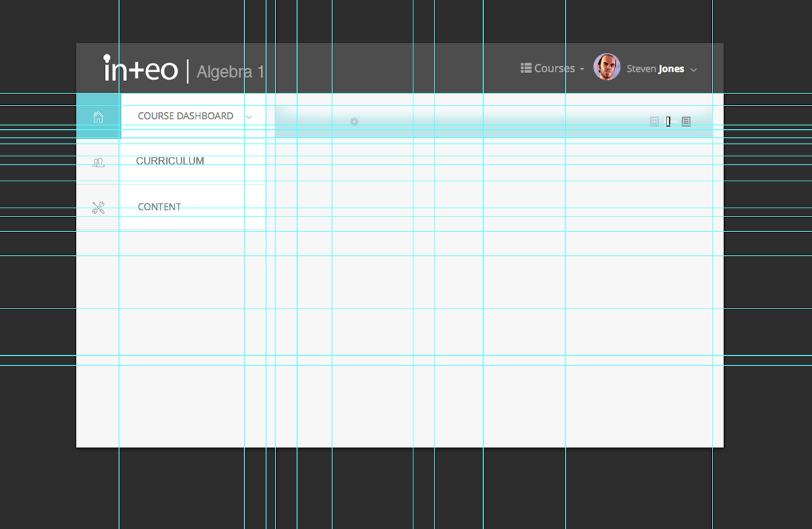The height and width of the screenshot is (529, 812).
Task: Click the home icon in the sidebar
Action: coord(98,117)
